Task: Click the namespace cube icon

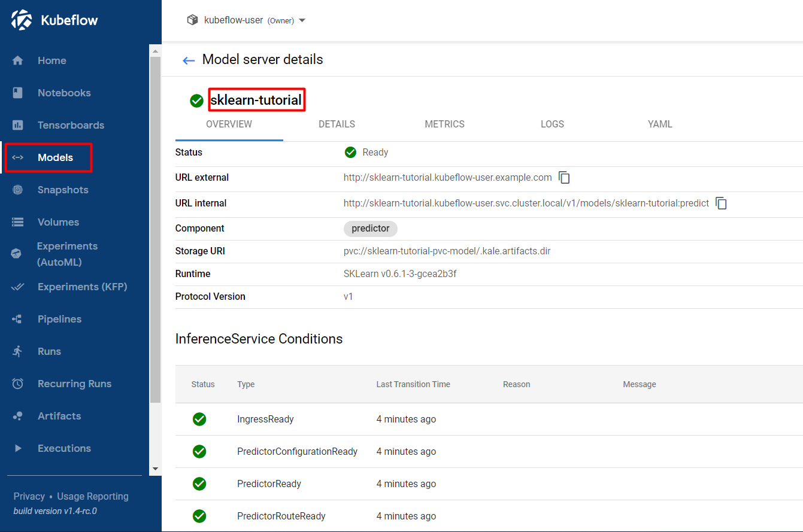Action: point(192,20)
